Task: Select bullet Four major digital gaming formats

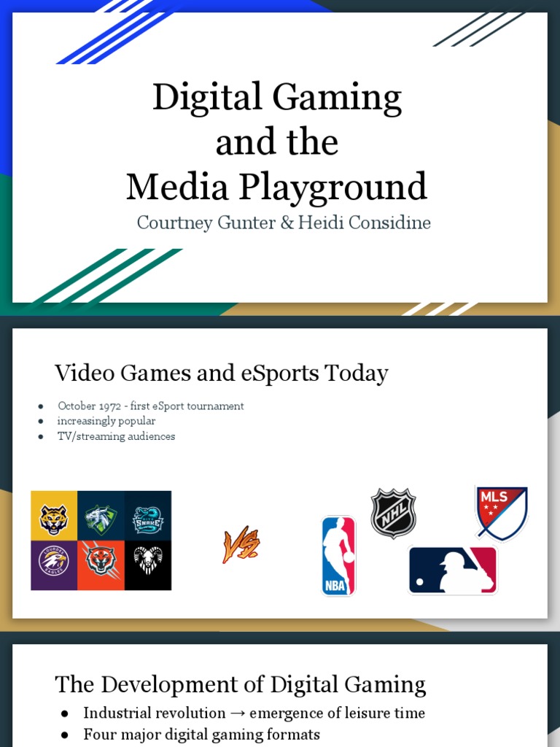Action: click(201, 734)
